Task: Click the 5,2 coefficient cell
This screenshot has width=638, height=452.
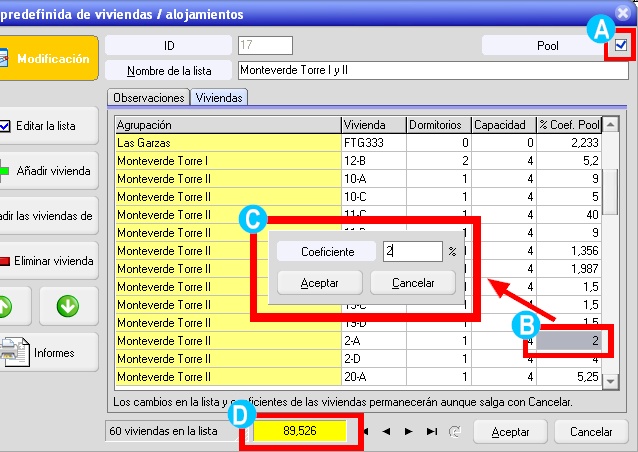Action: [x=569, y=161]
